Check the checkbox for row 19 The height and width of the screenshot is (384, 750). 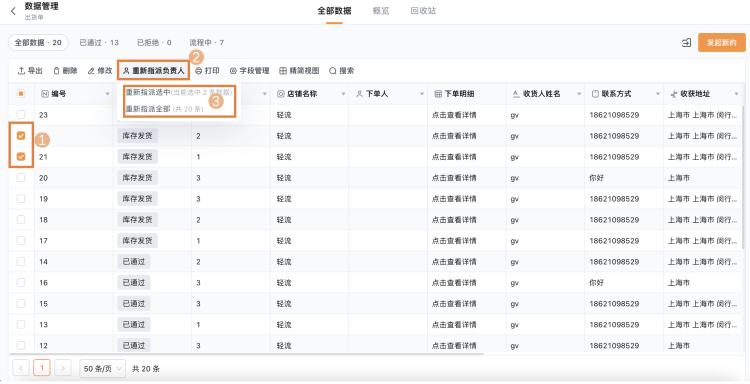pyautogui.click(x=21, y=199)
